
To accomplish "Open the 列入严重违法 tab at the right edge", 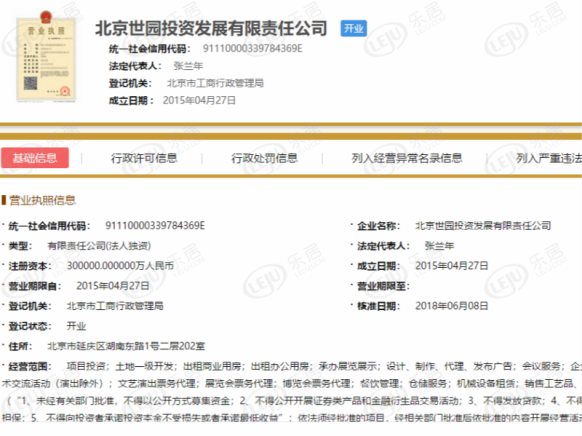I will [x=549, y=158].
